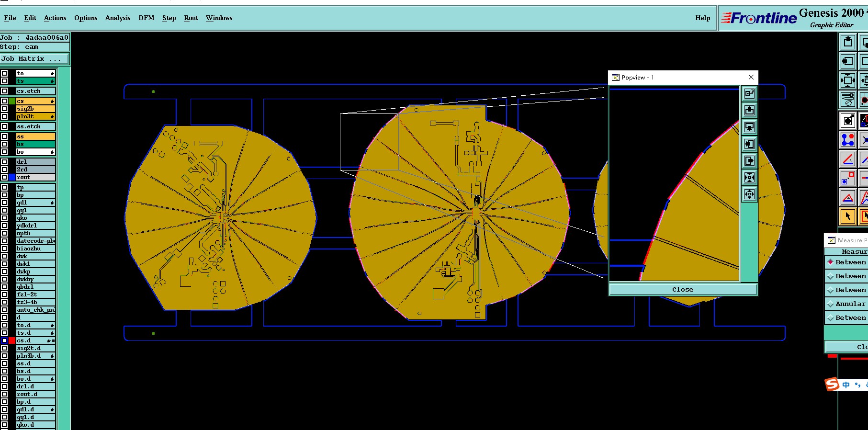Open the Rout menu
This screenshot has height=430, width=868.
[x=191, y=18]
